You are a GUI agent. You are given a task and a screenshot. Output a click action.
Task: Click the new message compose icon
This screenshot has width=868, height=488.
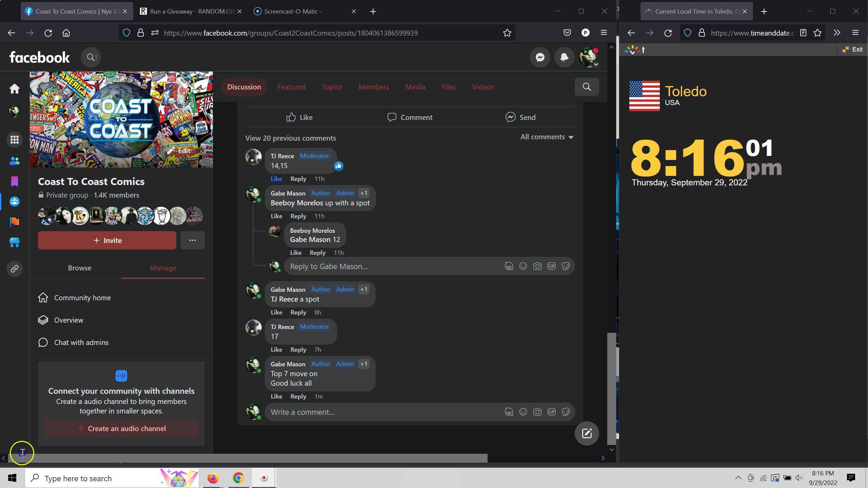(x=587, y=433)
